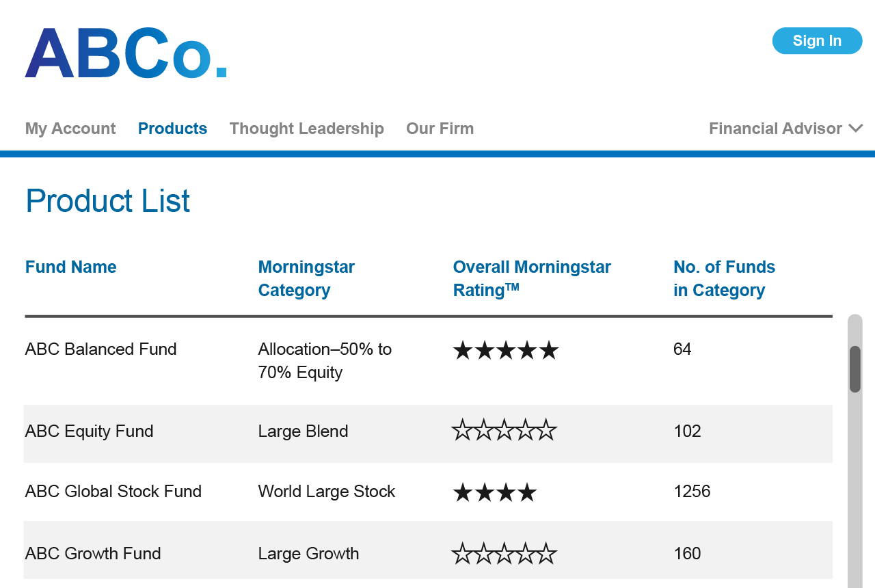Click the four-star rating for Global Stock Fund
The height and width of the screenshot is (588, 875).
point(494,492)
